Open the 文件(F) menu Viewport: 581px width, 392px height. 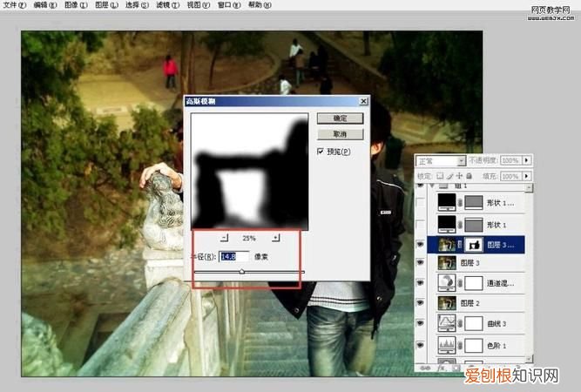pos(15,5)
